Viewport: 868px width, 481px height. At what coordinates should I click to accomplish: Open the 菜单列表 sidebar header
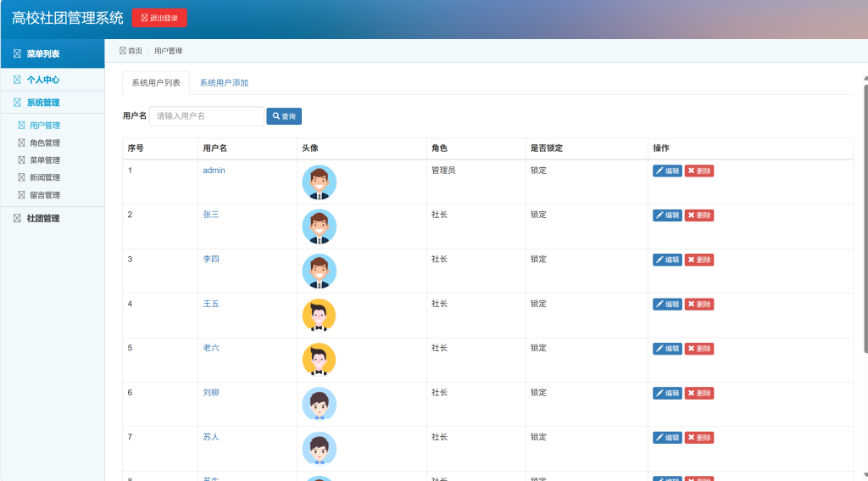click(x=53, y=53)
